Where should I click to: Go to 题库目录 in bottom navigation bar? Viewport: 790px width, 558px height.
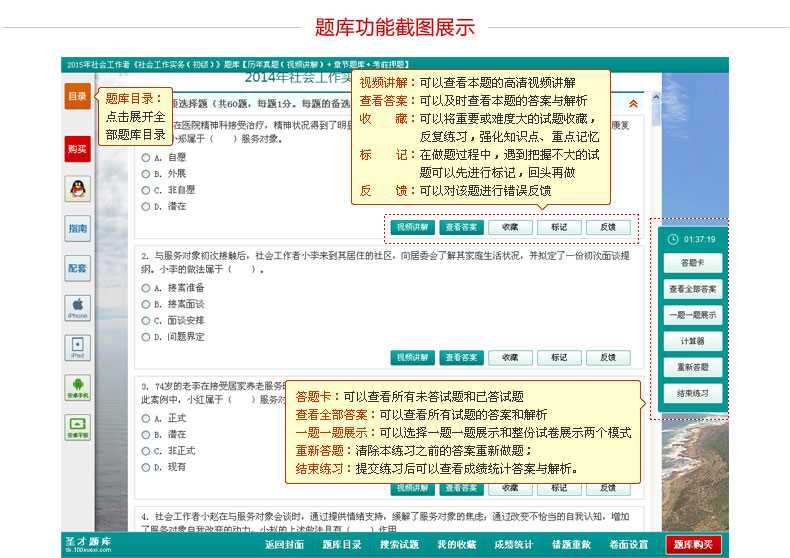[x=342, y=545]
